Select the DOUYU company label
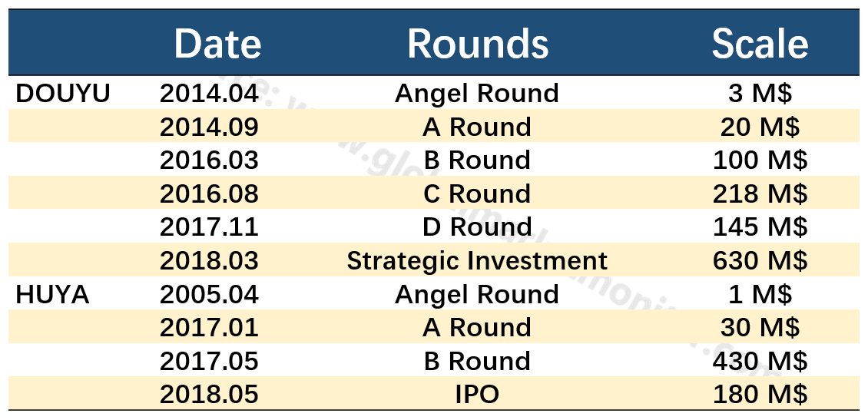Image resolution: width=868 pixels, height=420 pixels. click(63, 94)
